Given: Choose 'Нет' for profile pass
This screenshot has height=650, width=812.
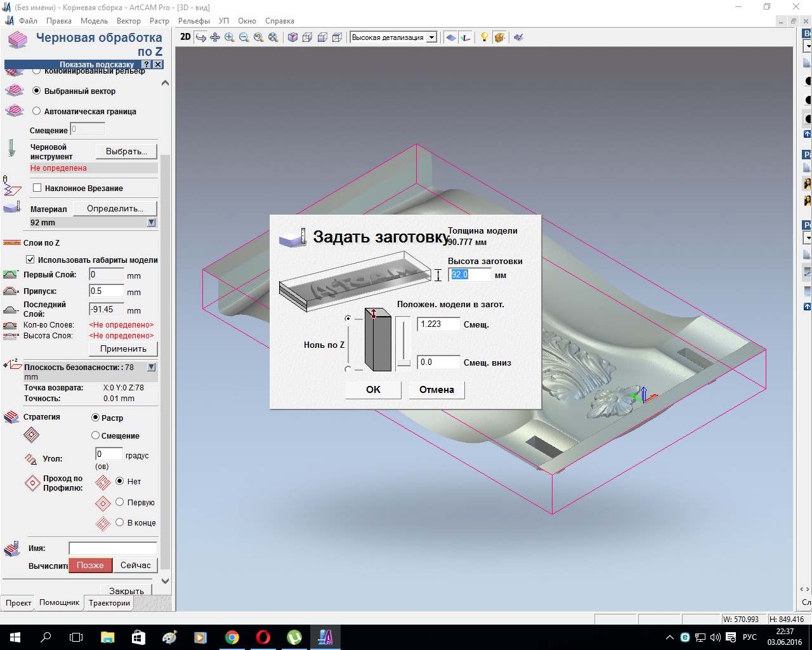Looking at the screenshot, I should click(x=119, y=481).
